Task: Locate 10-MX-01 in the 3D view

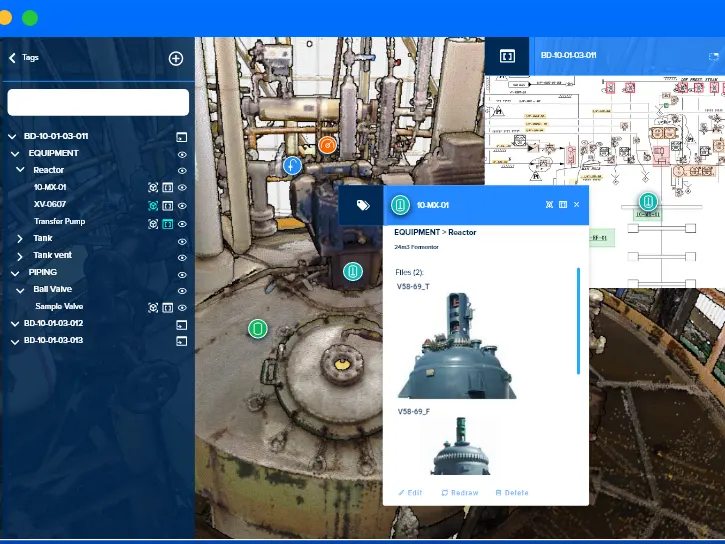Action: point(153,187)
